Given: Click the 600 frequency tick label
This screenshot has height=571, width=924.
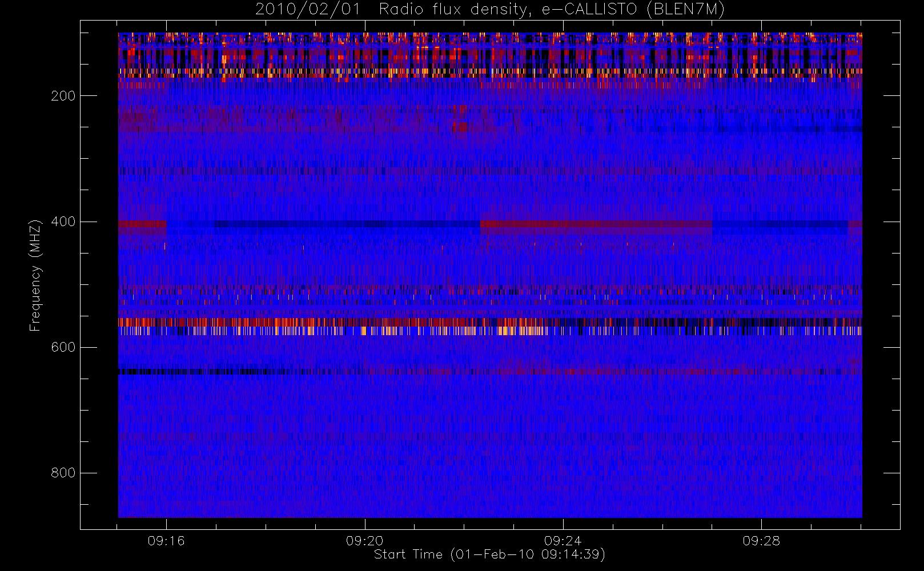Looking at the screenshot, I should pyautogui.click(x=63, y=347).
